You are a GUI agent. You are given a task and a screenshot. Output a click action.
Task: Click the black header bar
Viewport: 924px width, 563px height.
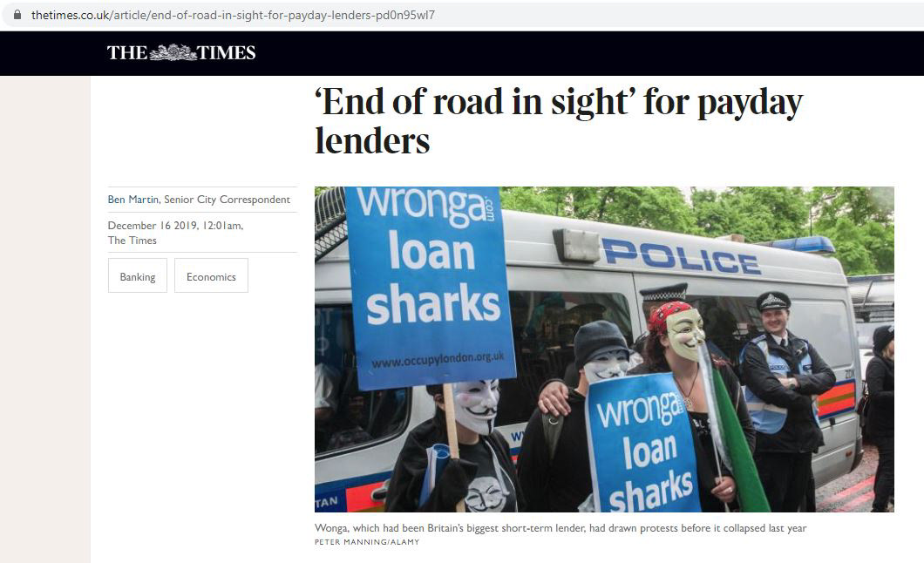pyautogui.click(x=462, y=53)
